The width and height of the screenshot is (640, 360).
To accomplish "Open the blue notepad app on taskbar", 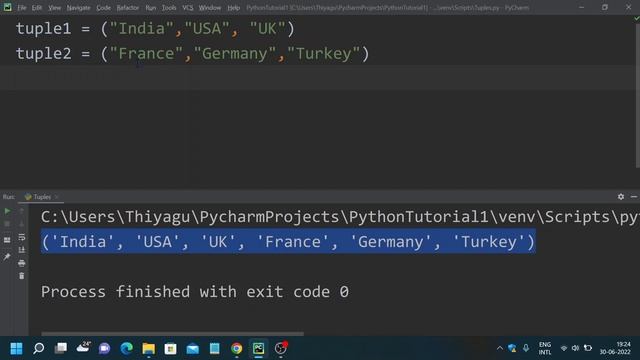I will (215, 349).
